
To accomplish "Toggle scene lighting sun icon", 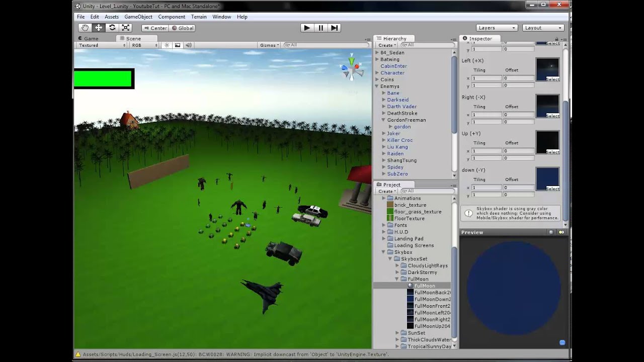I will 167,45.
